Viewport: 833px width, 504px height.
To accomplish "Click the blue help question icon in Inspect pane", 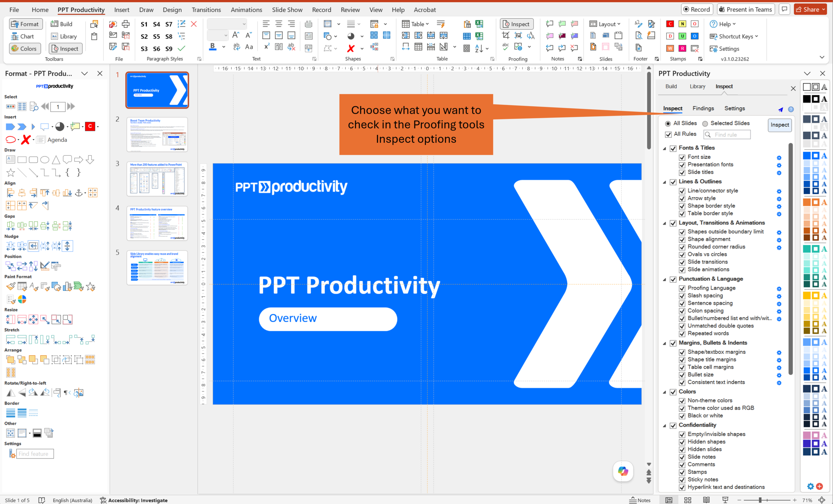I will [x=791, y=109].
